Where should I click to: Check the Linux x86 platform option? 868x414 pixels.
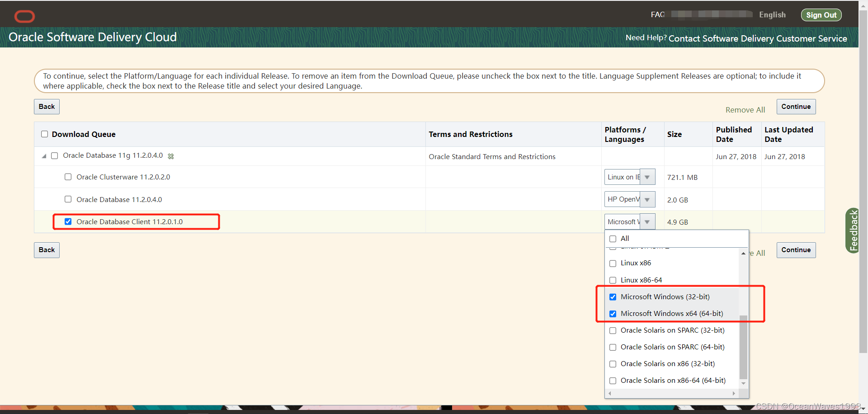pos(613,263)
